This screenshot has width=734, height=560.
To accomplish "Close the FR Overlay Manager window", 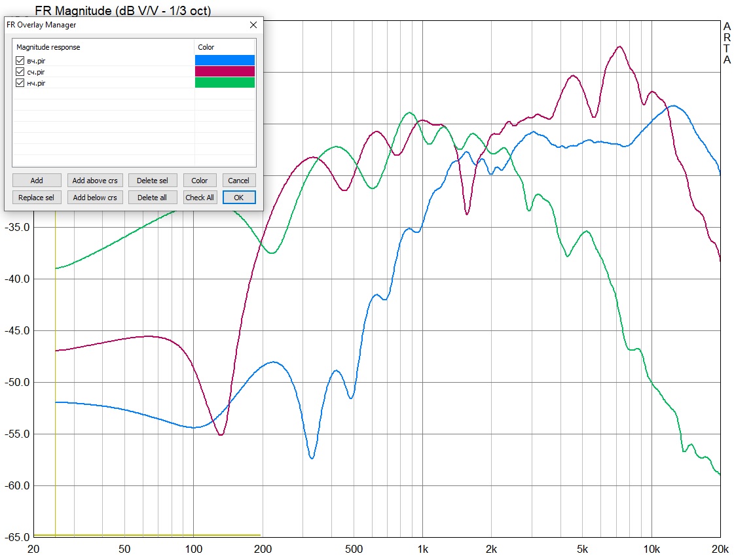I will pos(253,25).
